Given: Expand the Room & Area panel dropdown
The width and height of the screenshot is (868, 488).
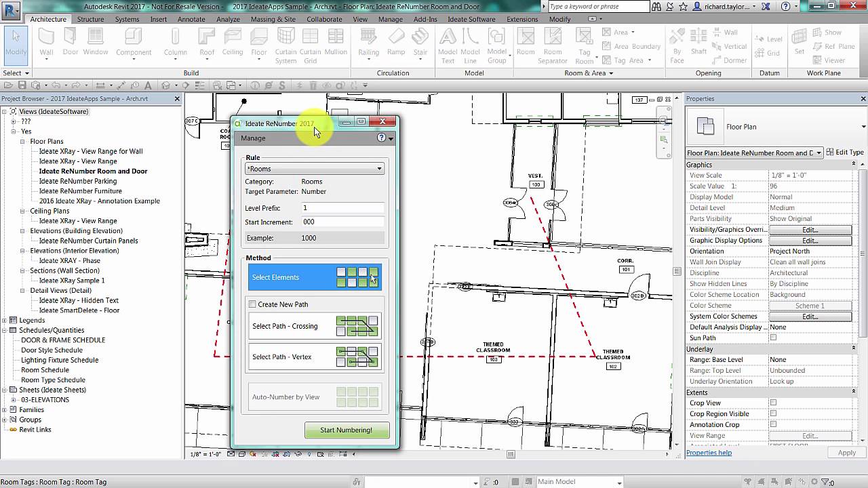Looking at the screenshot, I should click(x=589, y=73).
